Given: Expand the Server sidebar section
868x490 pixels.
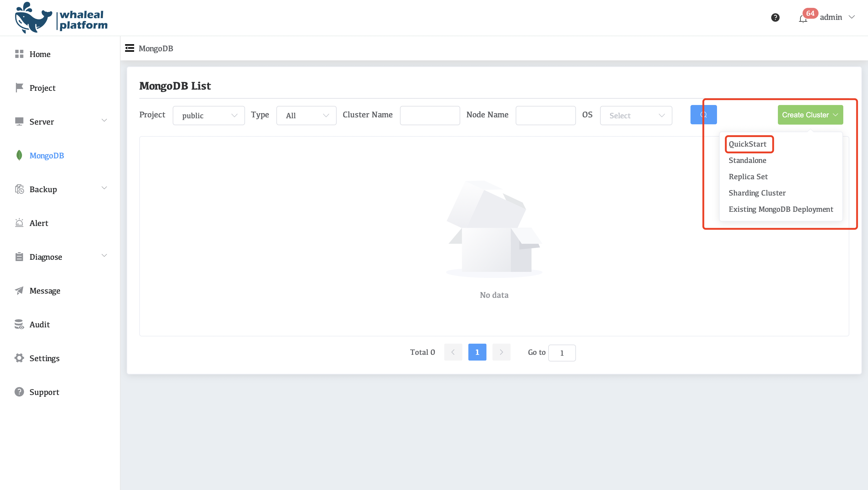Looking at the screenshot, I should (x=42, y=122).
